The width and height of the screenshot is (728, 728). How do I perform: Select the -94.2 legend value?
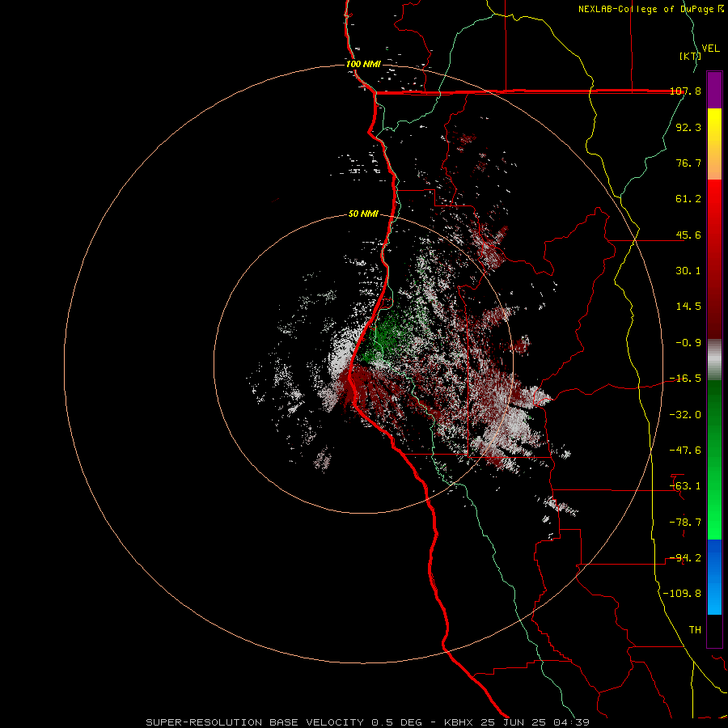pos(685,558)
